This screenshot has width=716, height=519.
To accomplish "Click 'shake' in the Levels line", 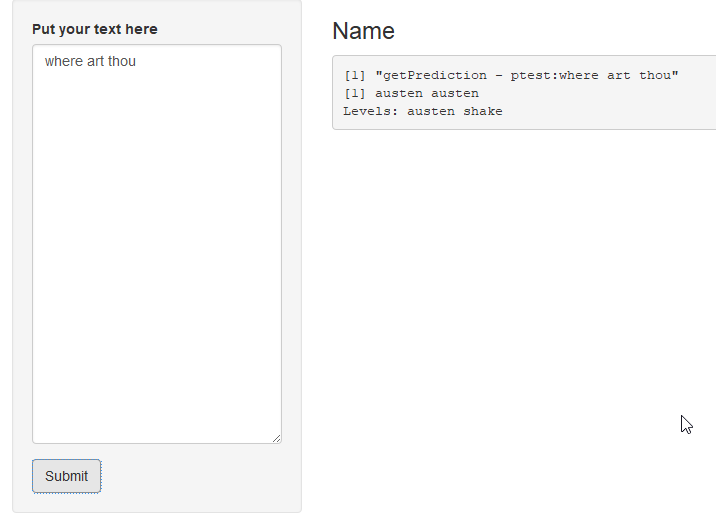I will coord(483,111).
